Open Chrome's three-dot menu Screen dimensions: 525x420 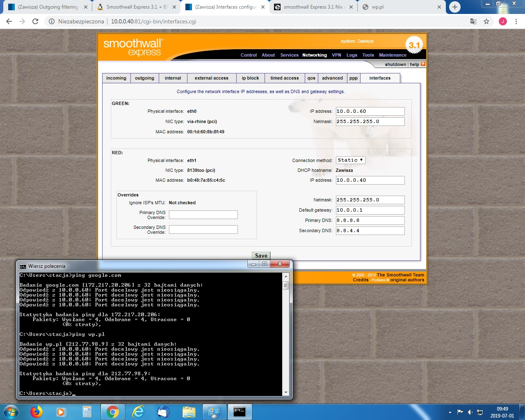coord(516,21)
